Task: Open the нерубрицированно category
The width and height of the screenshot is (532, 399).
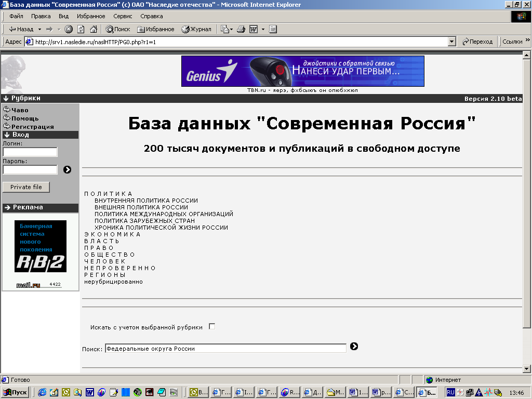Action: [113, 282]
